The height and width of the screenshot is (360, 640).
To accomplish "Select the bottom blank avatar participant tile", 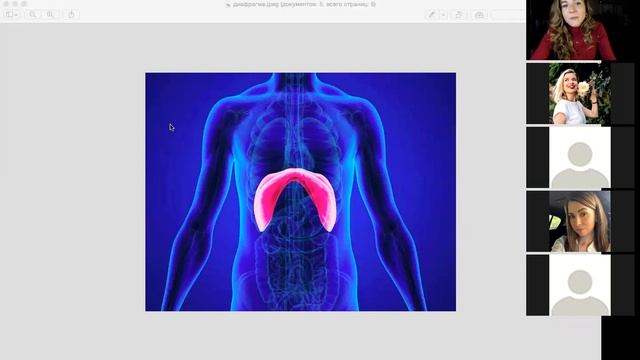I will [x=580, y=285].
